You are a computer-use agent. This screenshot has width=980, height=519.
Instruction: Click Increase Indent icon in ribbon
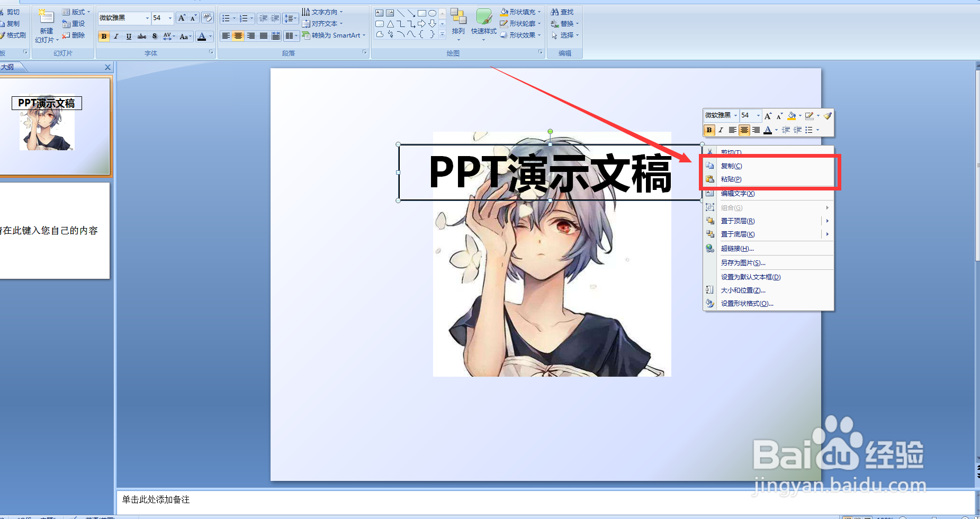click(x=275, y=19)
